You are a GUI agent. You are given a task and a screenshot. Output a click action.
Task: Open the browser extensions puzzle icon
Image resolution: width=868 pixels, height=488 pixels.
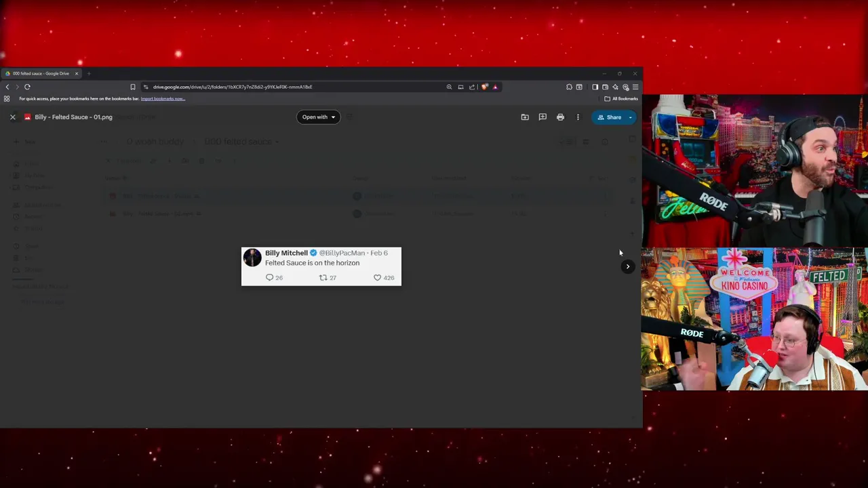click(x=569, y=87)
